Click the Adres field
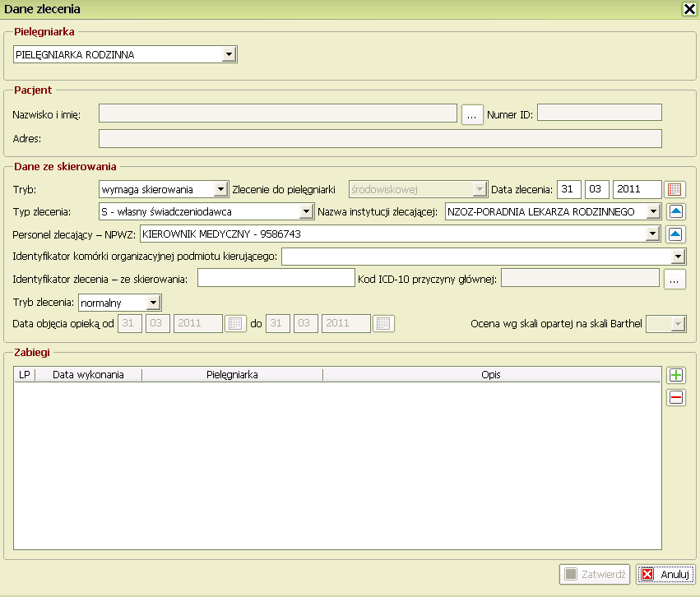The image size is (700, 597). point(380,138)
